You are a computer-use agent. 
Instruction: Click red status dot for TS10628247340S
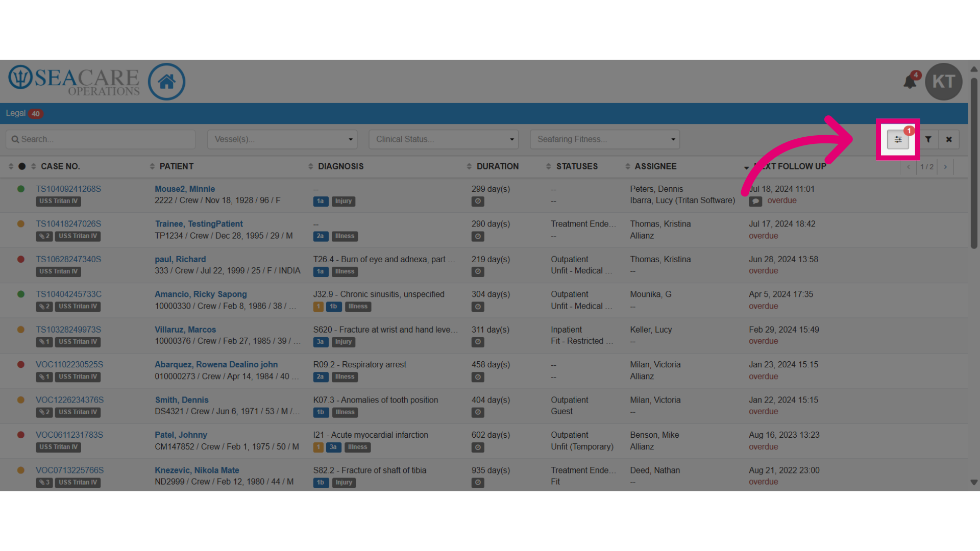click(21, 259)
